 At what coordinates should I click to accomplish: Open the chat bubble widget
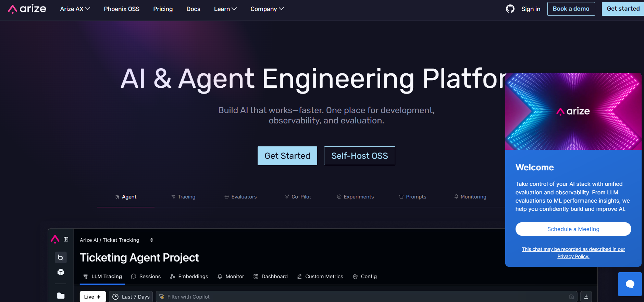630,284
